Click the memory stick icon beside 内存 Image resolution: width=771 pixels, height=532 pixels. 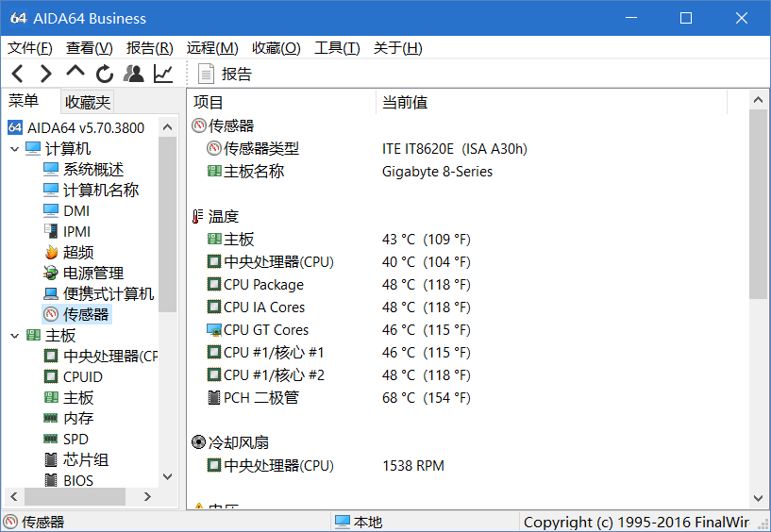[51, 418]
